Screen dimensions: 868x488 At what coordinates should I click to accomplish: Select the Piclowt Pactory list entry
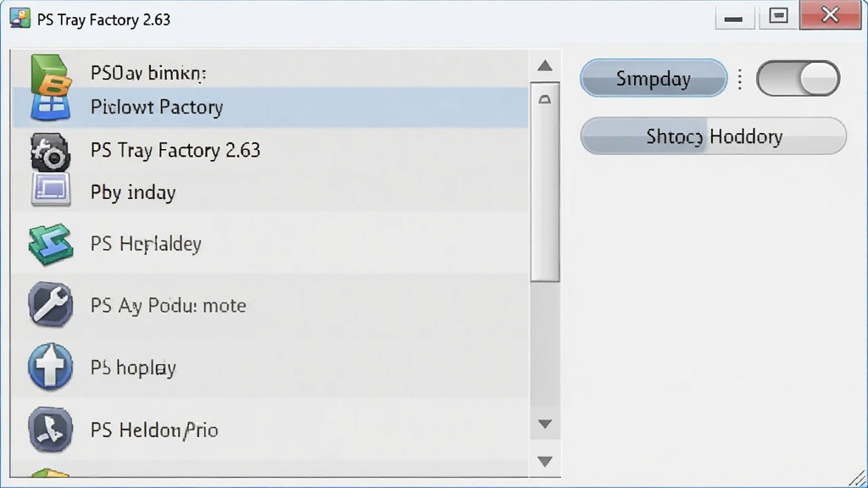coord(270,108)
